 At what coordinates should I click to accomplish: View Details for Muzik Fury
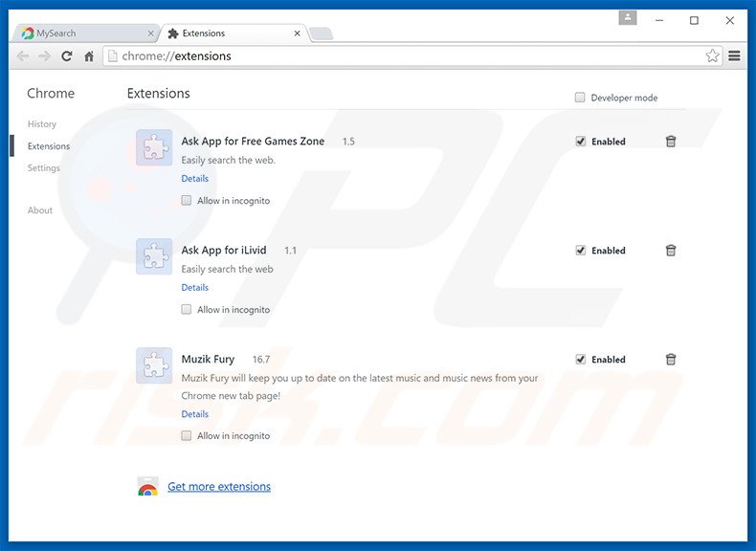[x=195, y=414]
